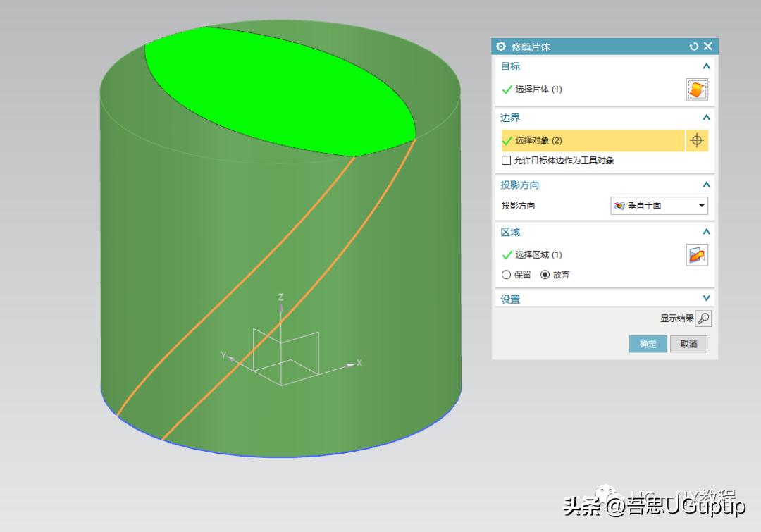Click the 显示结果 magnifier icon
The width and height of the screenshot is (761, 532).
(x=705, y=318)
